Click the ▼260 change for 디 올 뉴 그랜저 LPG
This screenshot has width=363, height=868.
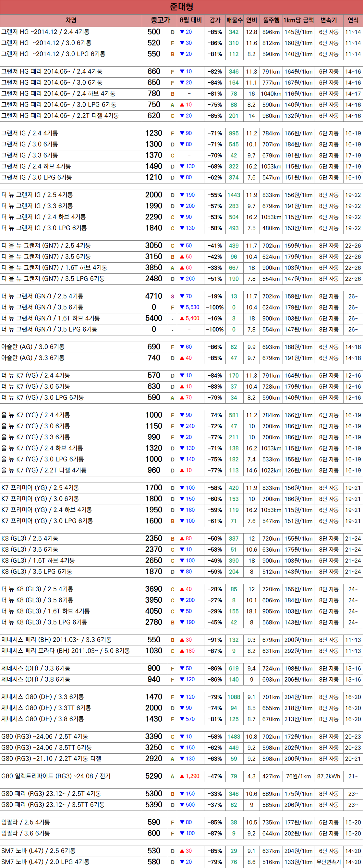[187, 279]
